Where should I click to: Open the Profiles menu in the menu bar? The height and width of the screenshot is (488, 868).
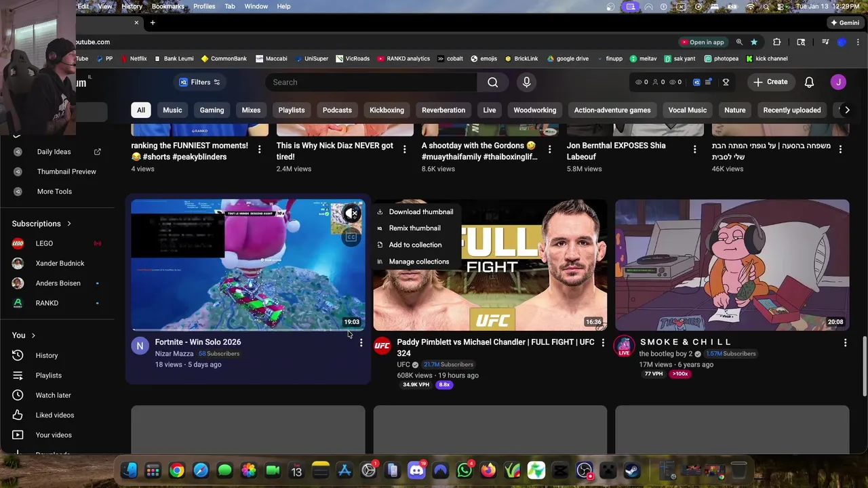point(204,6)
